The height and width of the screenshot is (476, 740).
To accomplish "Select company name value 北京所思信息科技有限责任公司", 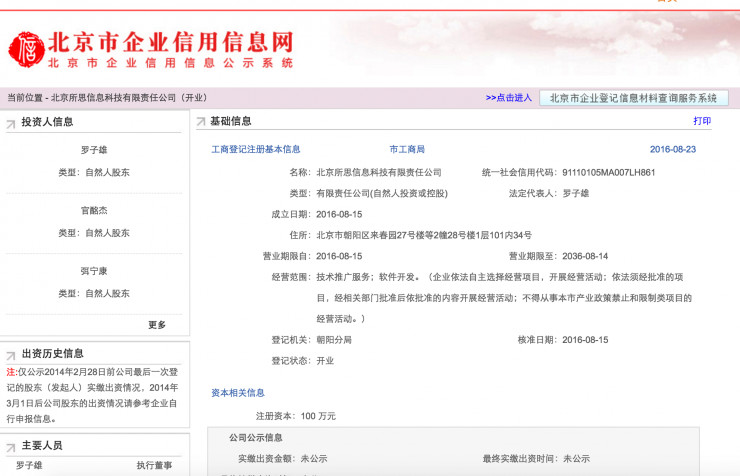I will [379, 173].
